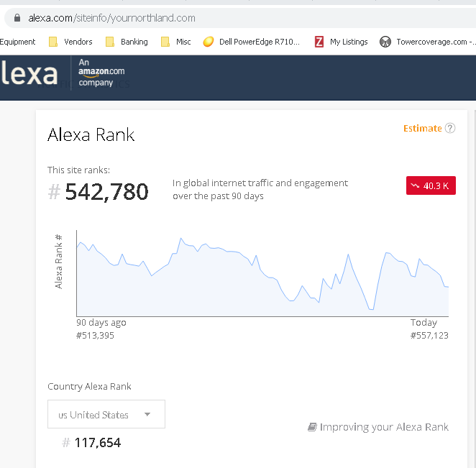476x468 pixels.
Task: Open the United States country dropdown
Action: (x=106, y=414)
